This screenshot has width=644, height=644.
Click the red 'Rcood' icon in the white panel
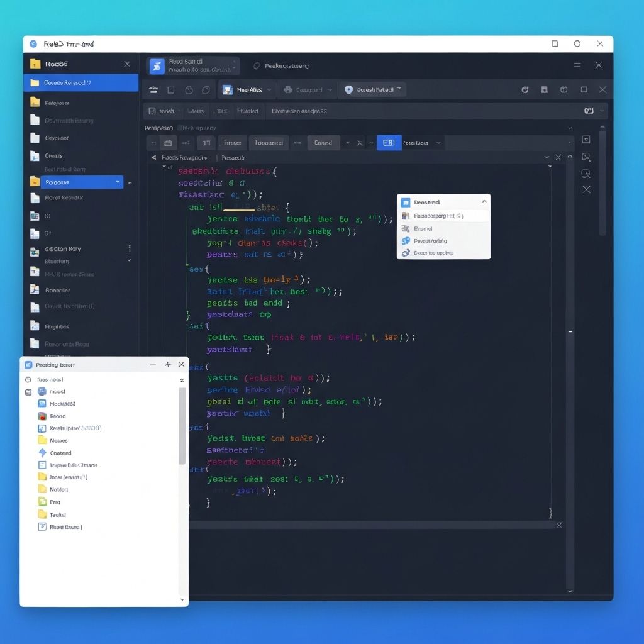[42, 416]
